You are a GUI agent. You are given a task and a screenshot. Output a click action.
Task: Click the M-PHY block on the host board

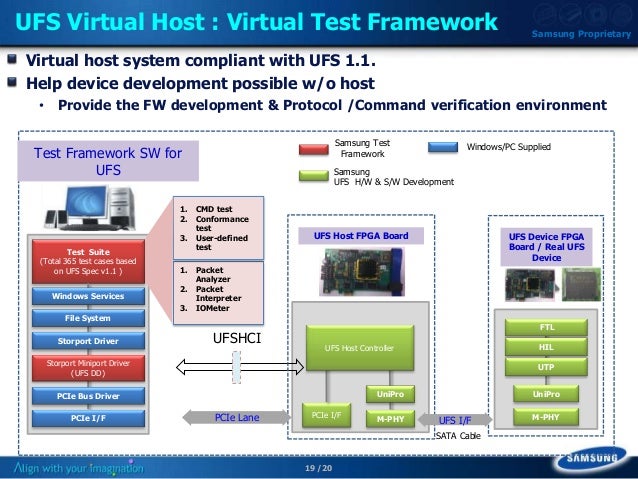pos(390,419)
